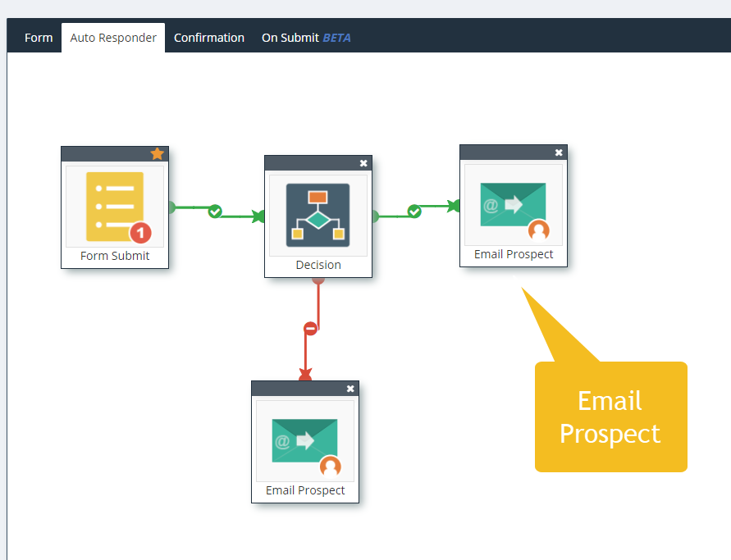
Task: Delete the right Email Prospect node
Action: coord(559,153)
